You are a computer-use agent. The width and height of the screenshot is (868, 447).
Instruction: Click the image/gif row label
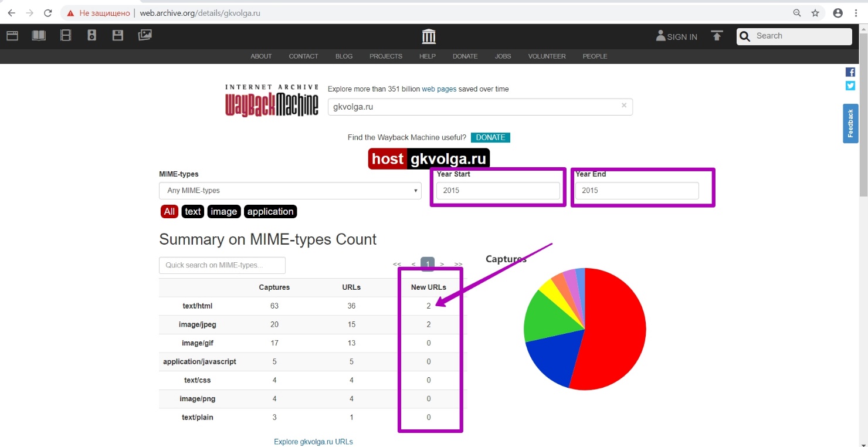(198, 343)
